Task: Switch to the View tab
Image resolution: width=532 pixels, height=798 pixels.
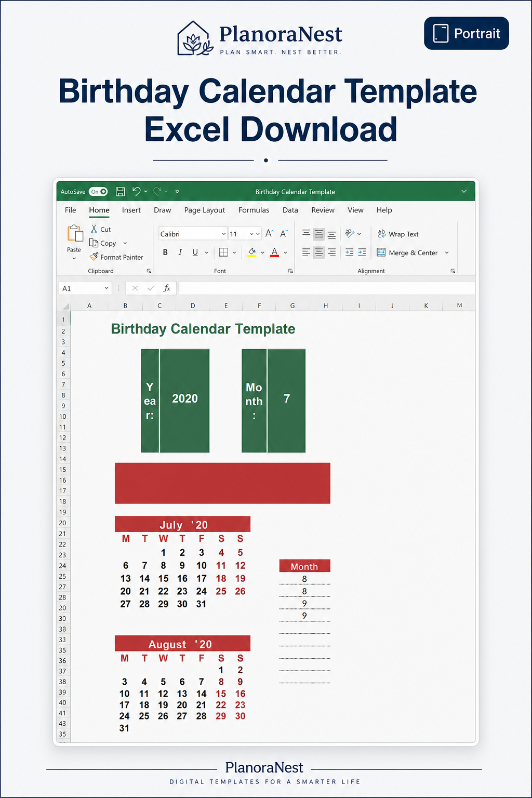Action: tap(356, 210)
